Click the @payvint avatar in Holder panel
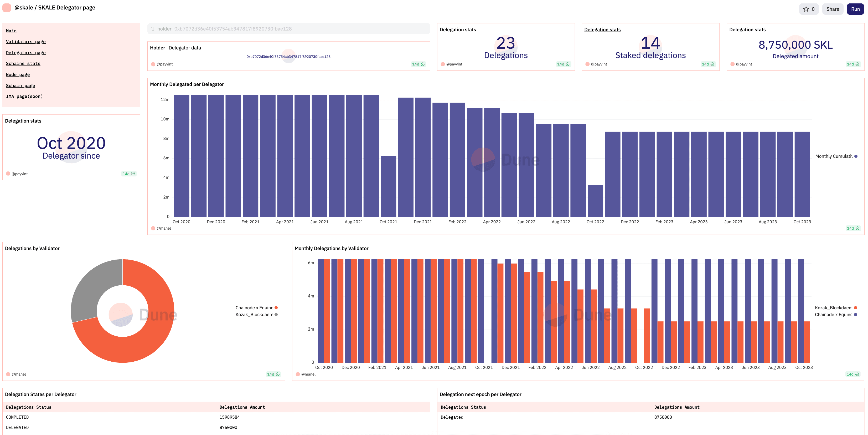Viewport: 868px width, 435px height. pos(153,64)
